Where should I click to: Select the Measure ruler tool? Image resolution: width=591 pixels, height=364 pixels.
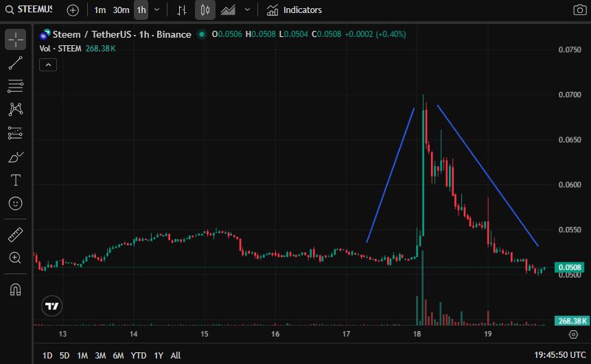16,235
